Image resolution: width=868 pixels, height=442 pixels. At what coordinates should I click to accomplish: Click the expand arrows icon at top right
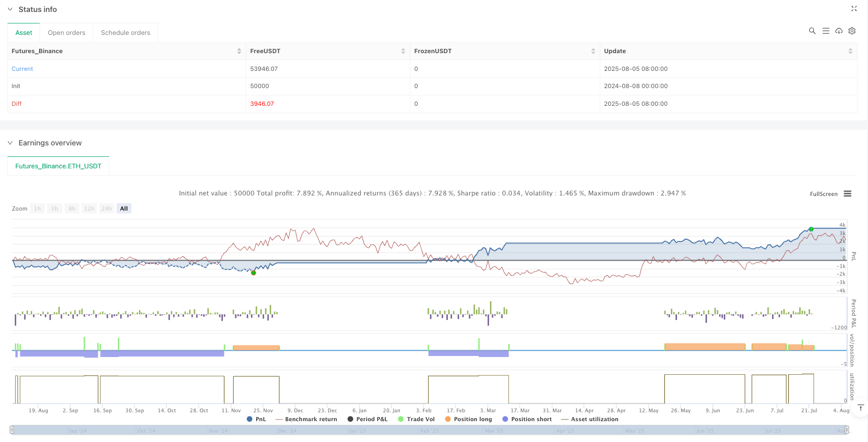(854, 9)
